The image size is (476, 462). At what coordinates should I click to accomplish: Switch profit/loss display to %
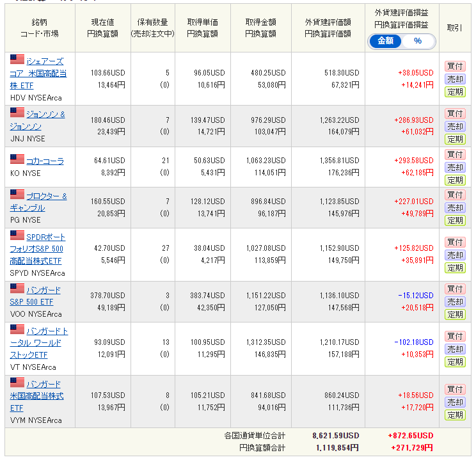[418, 41]
